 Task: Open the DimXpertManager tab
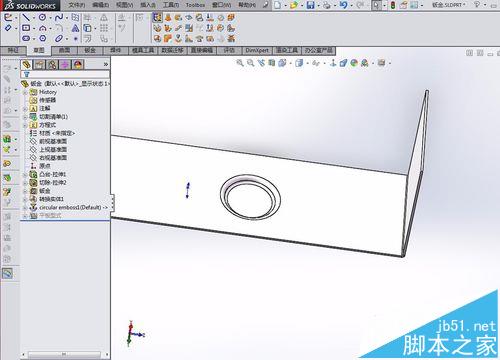[x=65, y=64]
